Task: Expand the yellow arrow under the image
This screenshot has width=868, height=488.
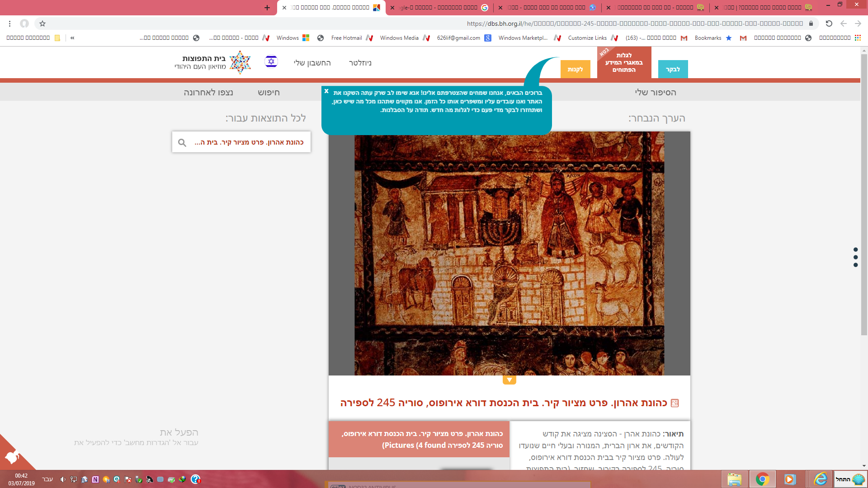Action: pyautogui.click(x=509, y=380)
